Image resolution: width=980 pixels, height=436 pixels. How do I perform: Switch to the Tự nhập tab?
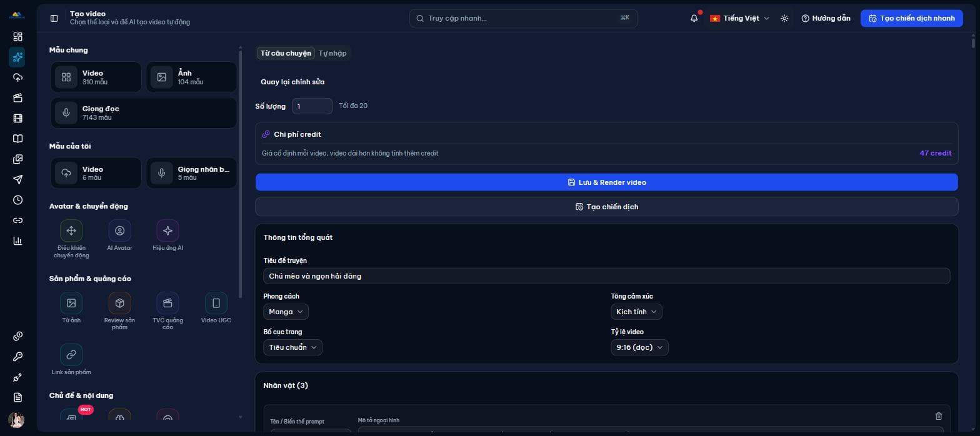332,53
